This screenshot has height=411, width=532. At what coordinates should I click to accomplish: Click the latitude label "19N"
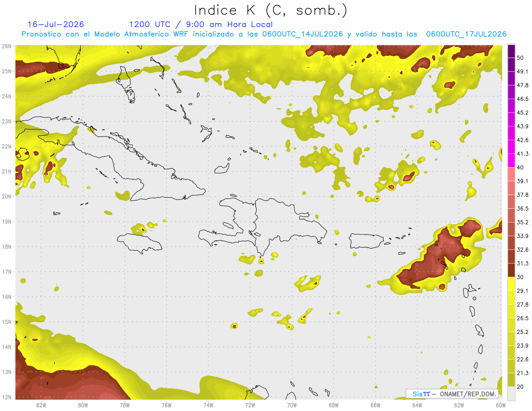(7, 222)
